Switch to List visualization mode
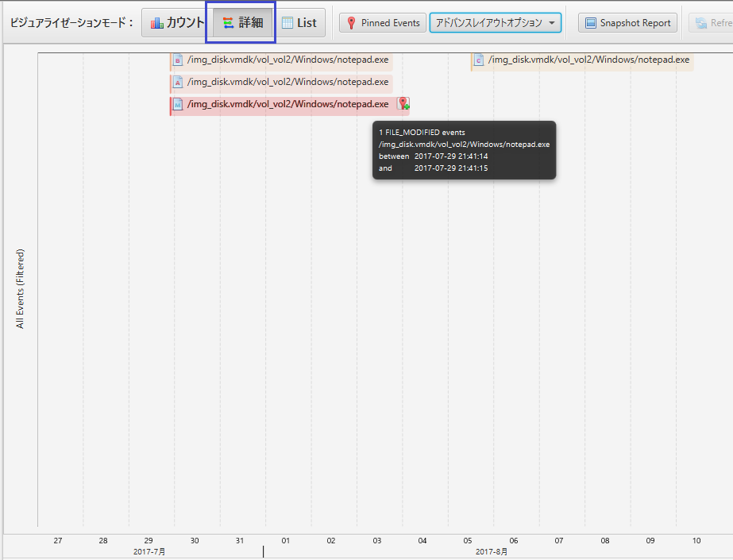Image resolution: width=733 pixels, height=560 pixels. pos(299,22)
